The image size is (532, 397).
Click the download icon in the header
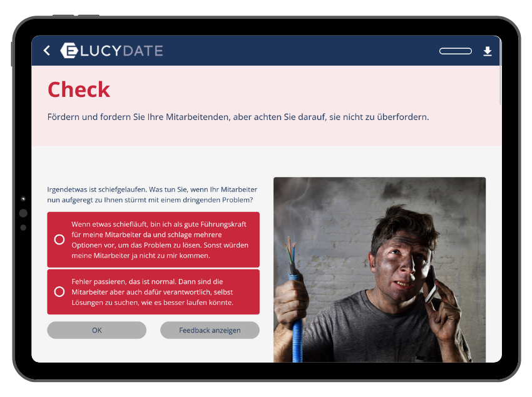488,51
